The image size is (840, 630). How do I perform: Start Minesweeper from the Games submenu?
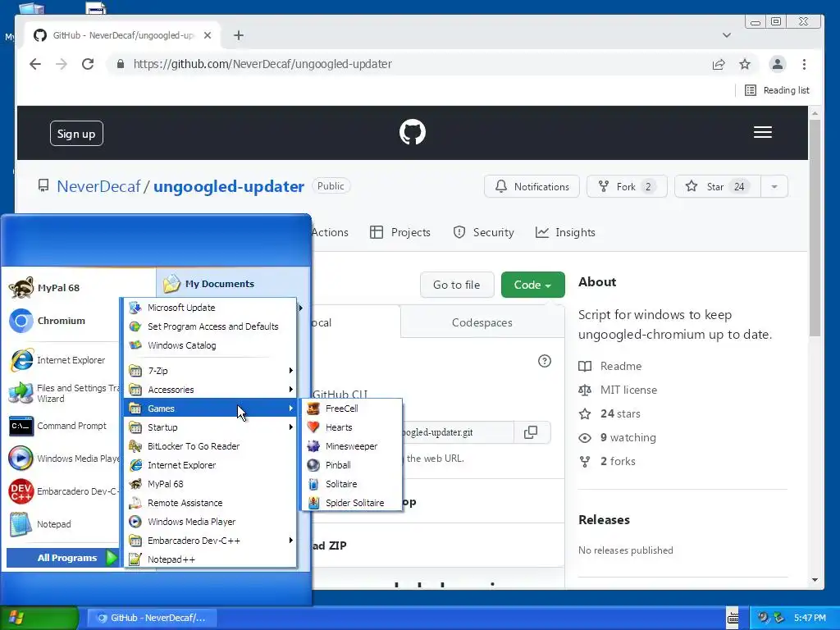click(351, 445)
